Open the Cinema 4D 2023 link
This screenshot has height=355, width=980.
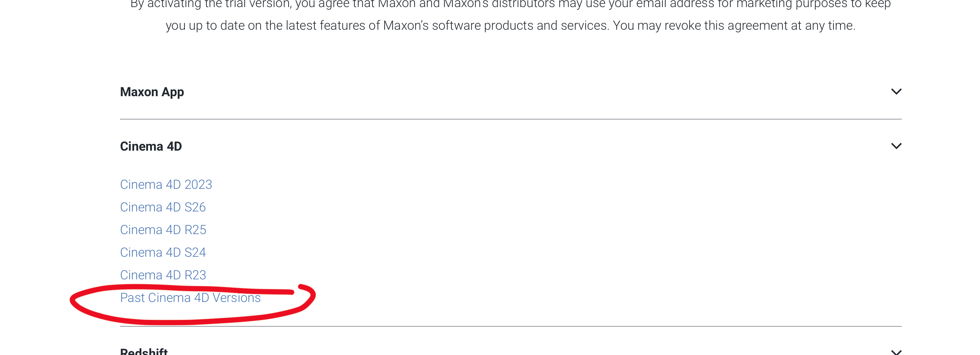[166, 184]
